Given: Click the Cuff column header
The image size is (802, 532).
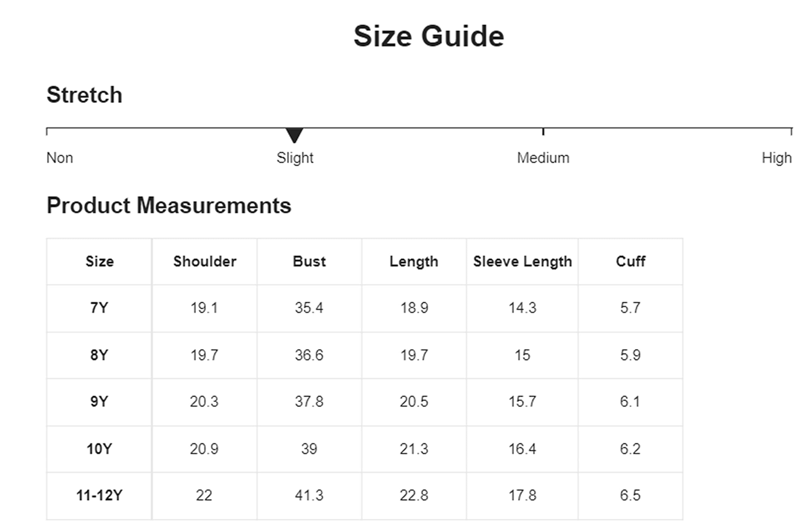Looking at the screenshot, I should point(630,261).
